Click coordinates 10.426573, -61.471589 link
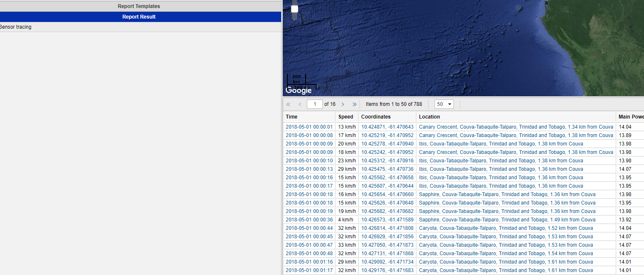Viewport: 644px width, 275px height. click(387, 220)
